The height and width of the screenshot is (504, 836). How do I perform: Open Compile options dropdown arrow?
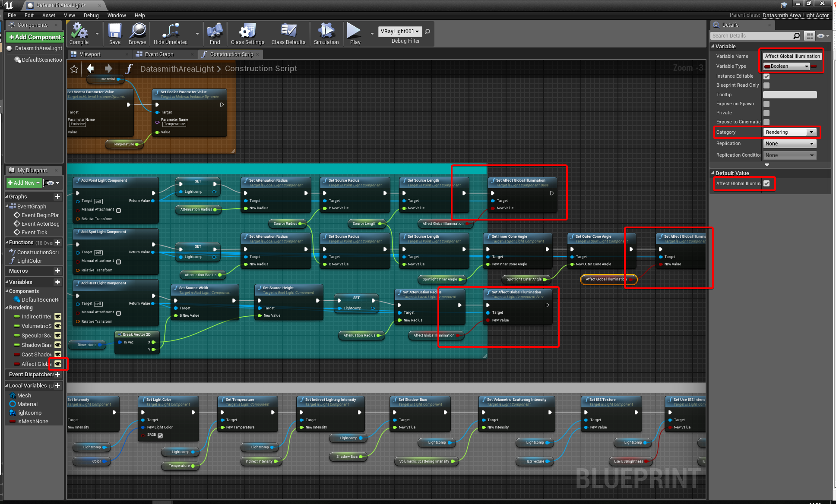point(97,34)
